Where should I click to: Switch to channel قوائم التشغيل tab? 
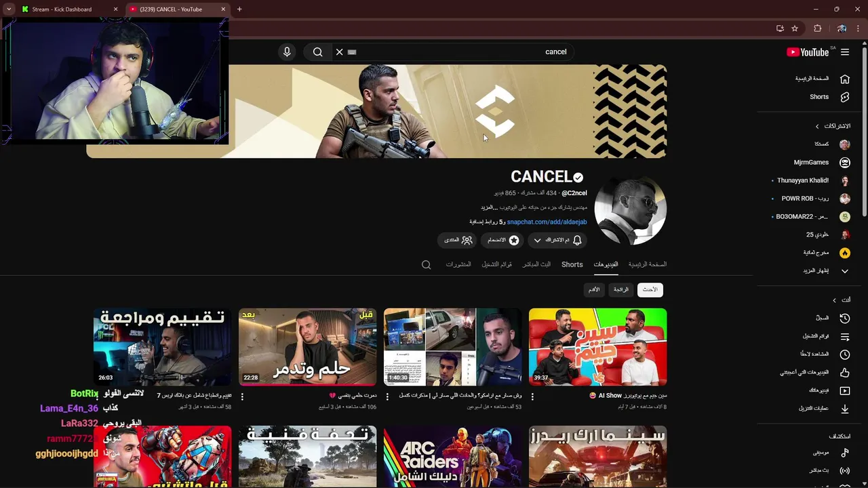(x=496, y=264)
